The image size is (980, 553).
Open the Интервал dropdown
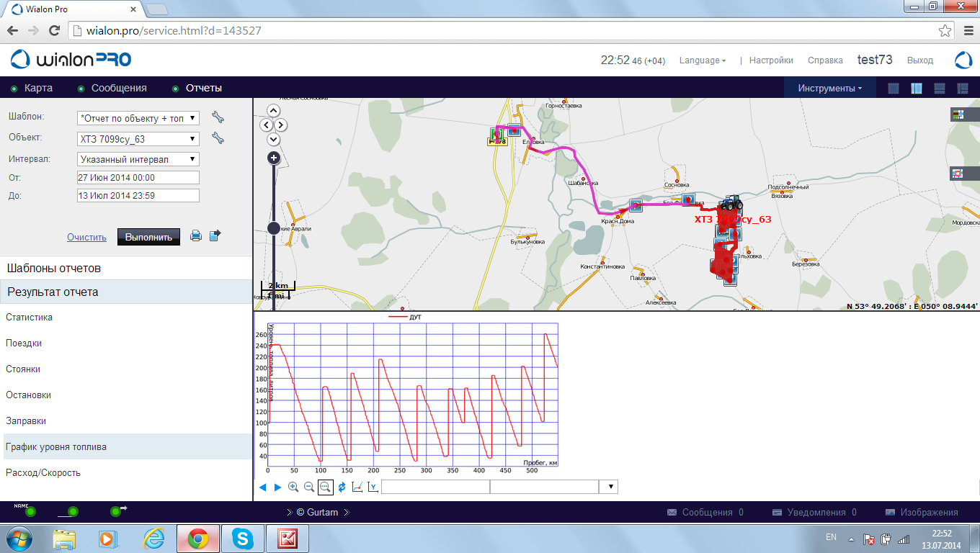pyautogui.click(x=138, y=159)
